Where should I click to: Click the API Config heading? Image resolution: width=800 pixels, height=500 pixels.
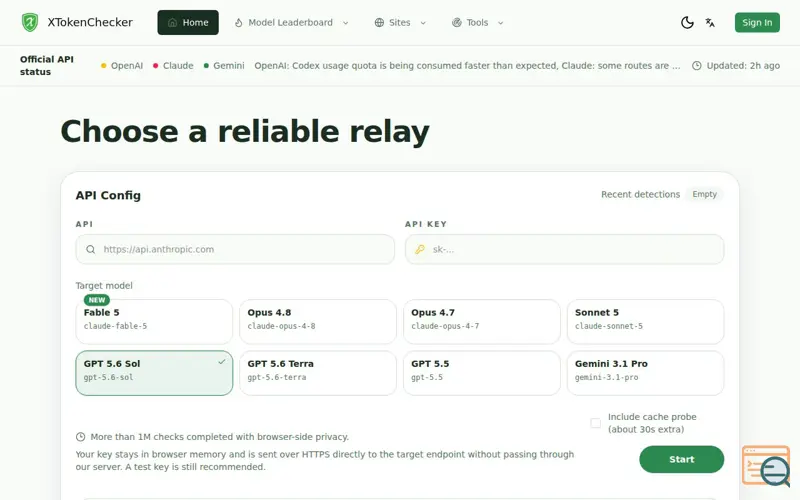[x=108, y=195]
